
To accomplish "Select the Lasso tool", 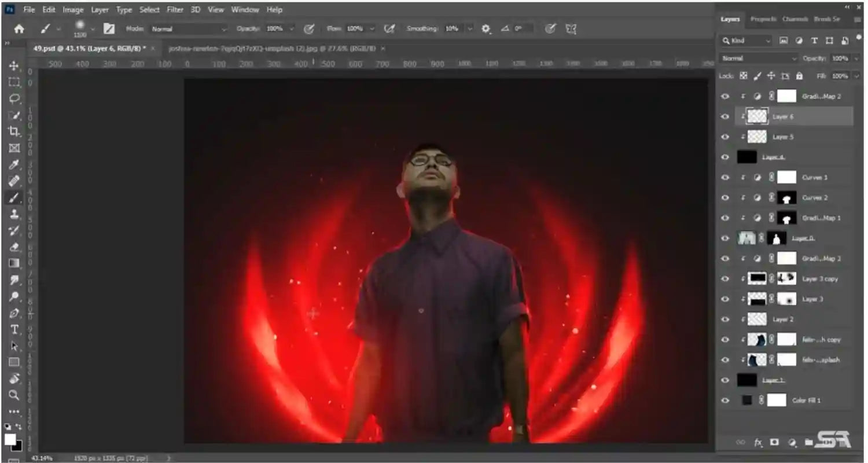I will [x=14, y=98].
